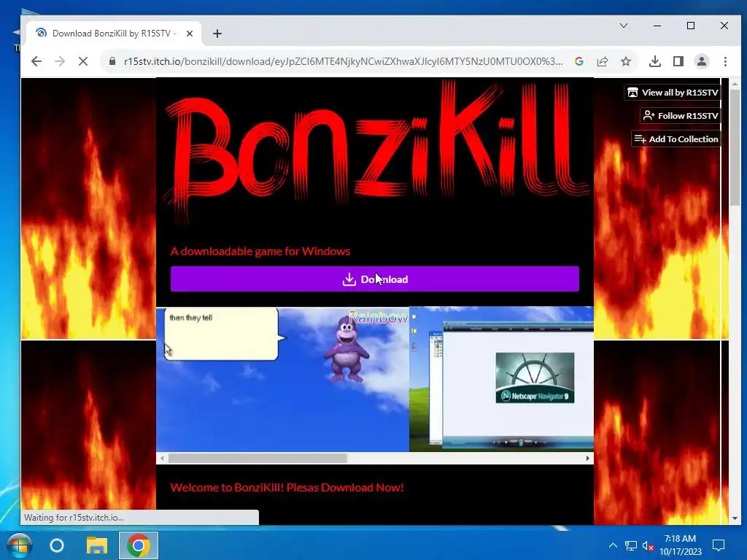The height and width of the screenshot is (560, 747).
Task: Click 'A downloadable game for Windows' text
Action: [260, 252]
